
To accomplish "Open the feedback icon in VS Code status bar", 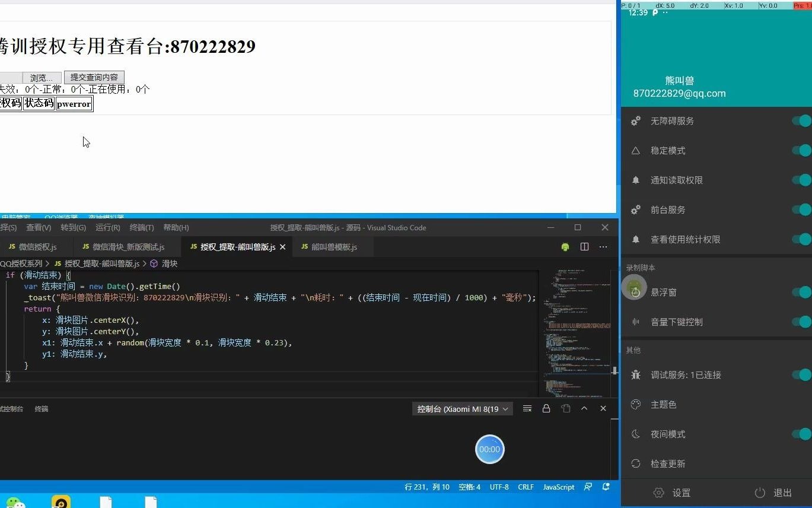I will point(588,487).
